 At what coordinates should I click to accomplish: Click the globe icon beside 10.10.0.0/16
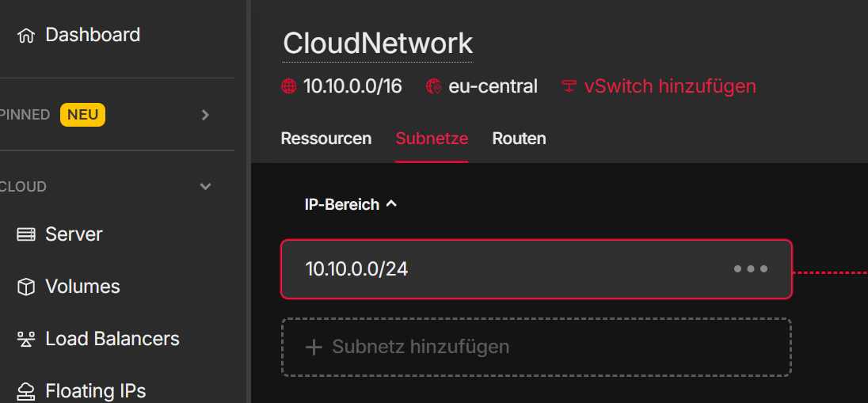click(x=289, y=86)
